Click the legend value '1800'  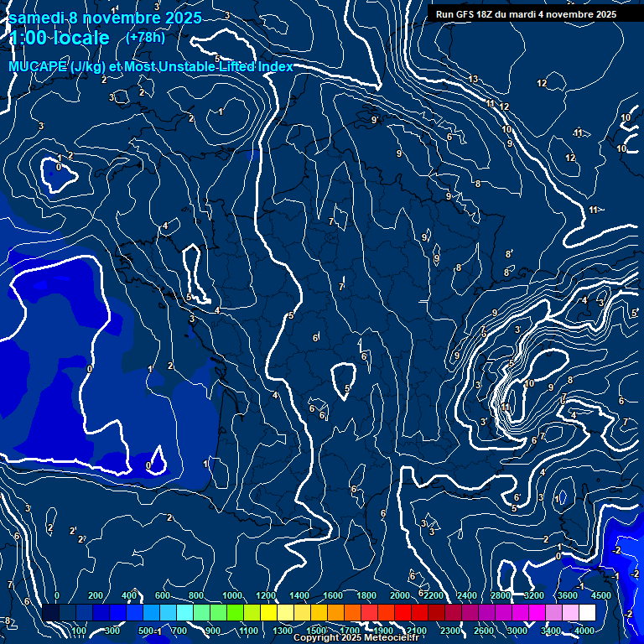(x=366, y=595)
